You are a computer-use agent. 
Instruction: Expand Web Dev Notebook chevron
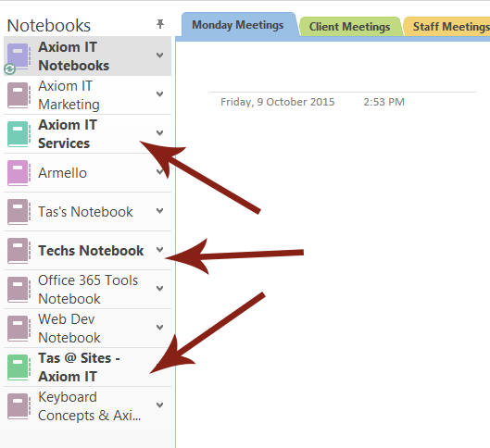coord(159,327)
